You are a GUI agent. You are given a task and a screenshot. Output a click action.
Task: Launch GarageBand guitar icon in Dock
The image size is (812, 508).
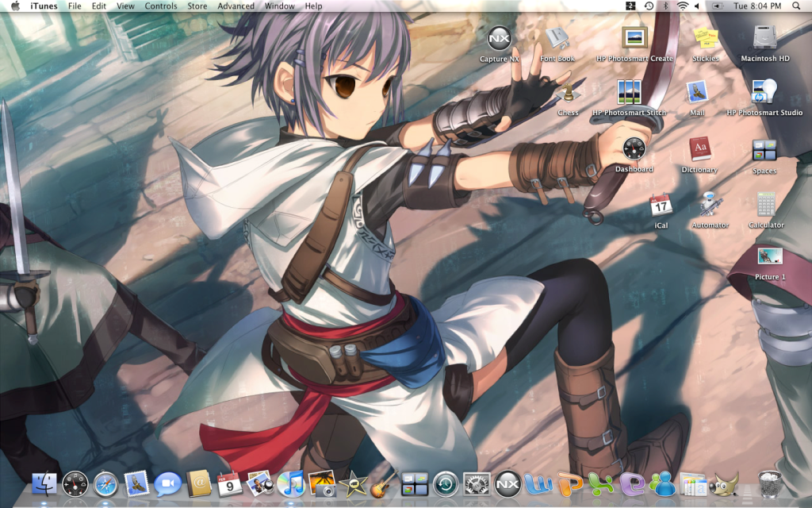click(384, 484)
